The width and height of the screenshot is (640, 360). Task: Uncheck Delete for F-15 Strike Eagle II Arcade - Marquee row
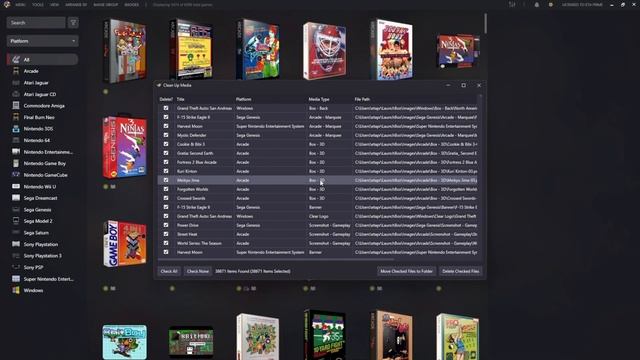(x=166, y=117)
